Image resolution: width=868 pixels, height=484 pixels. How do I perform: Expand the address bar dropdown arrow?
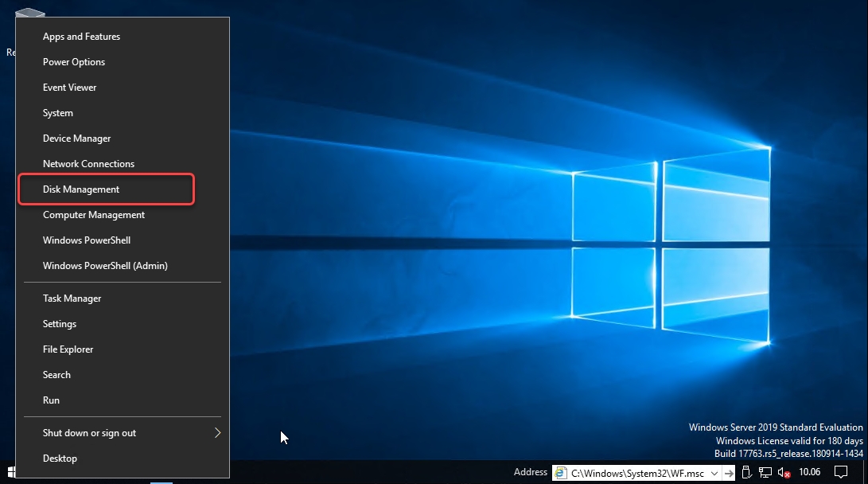[x=714, y=473]
